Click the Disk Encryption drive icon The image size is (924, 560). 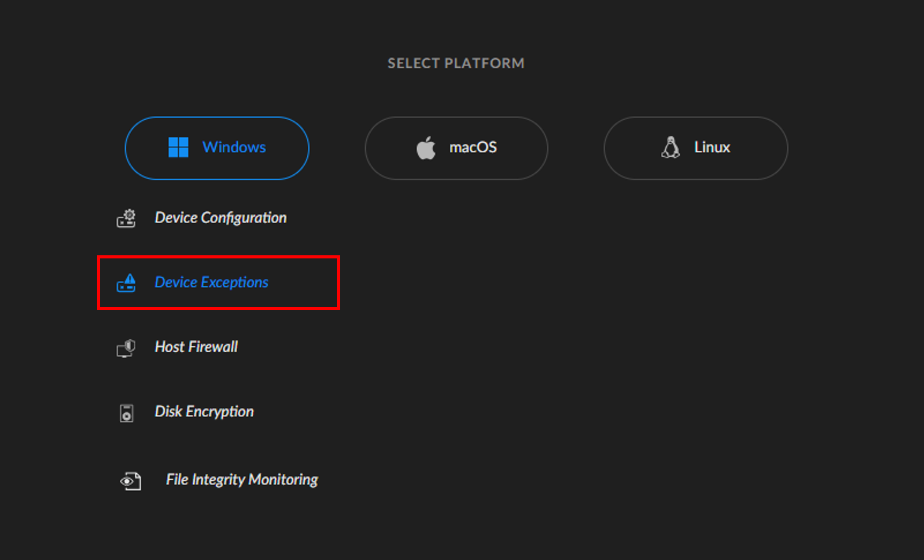(x=126, y=413)
